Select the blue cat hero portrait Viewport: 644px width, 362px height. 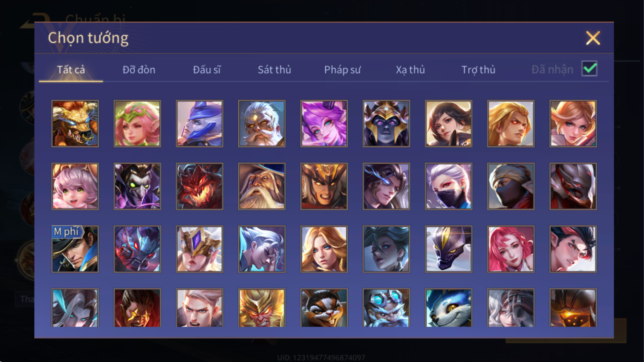point(448,308)
